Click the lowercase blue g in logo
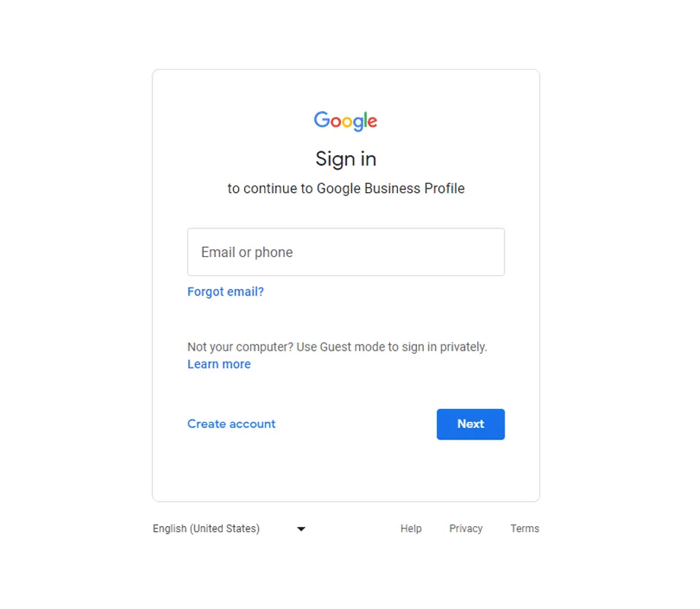Image resolution: width=700 pixels, height=609 pixels. [x=357, y=124]
